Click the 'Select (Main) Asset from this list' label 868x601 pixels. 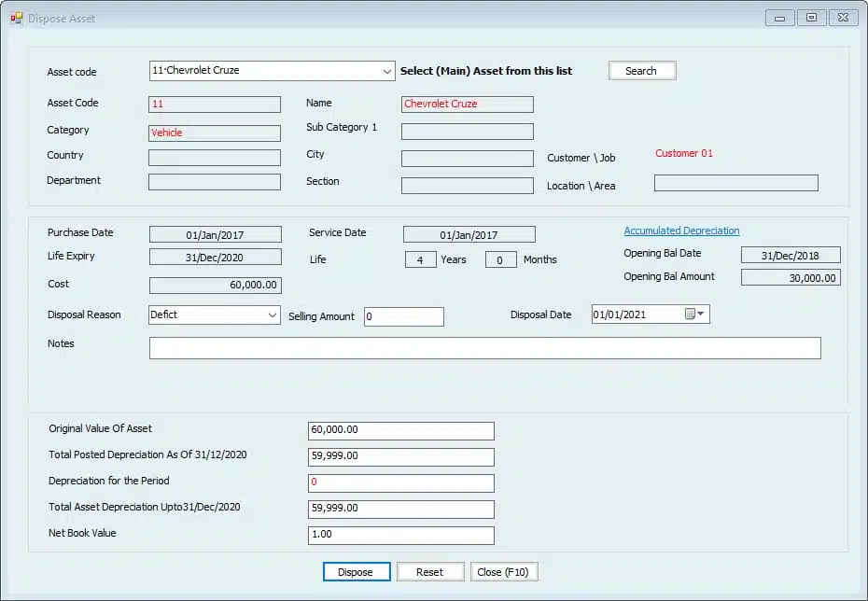486,71
